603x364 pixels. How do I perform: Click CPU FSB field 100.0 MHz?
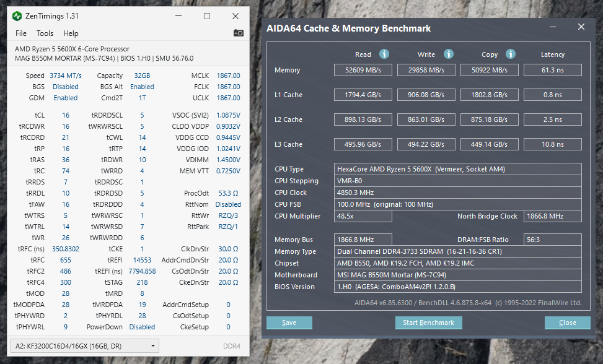click(457, 204)
